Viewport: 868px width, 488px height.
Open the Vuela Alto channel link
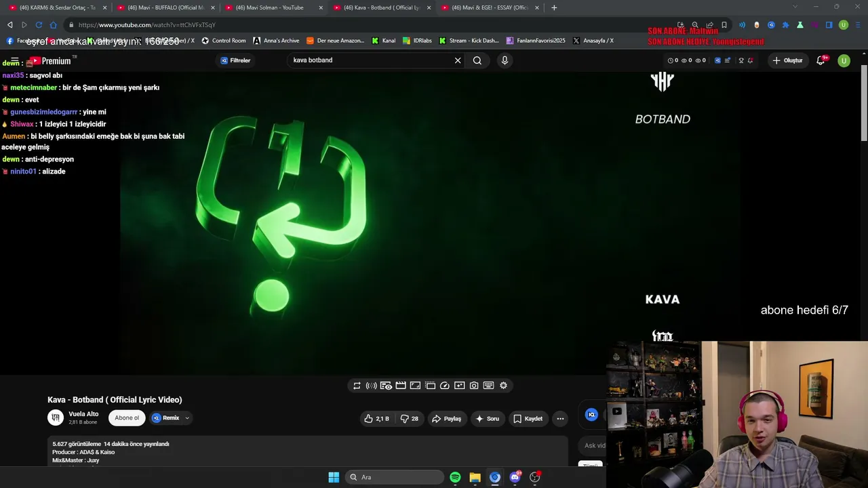(x=83, y=414)
